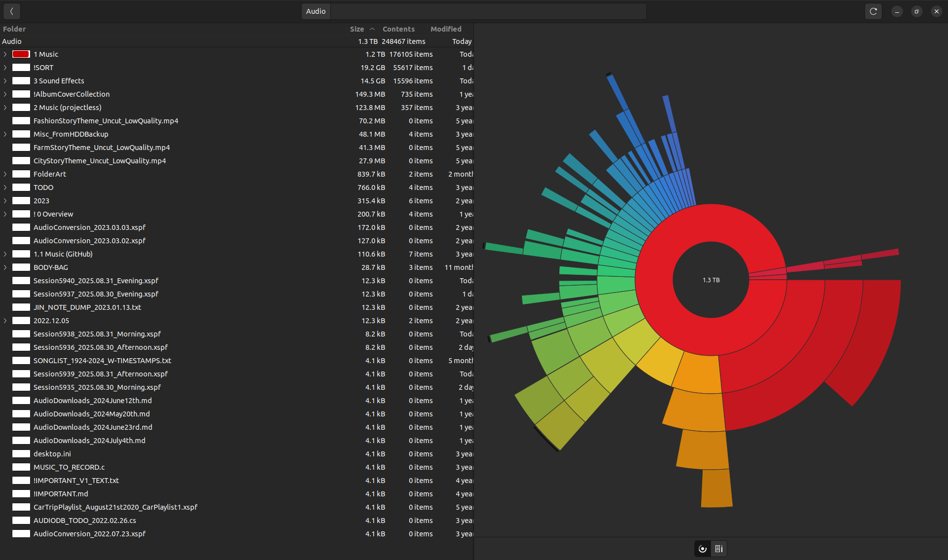Viewport: 948px width, 560px height.
Task: Click the sort direction arrow beside Size
Action: tap(372, 29)
